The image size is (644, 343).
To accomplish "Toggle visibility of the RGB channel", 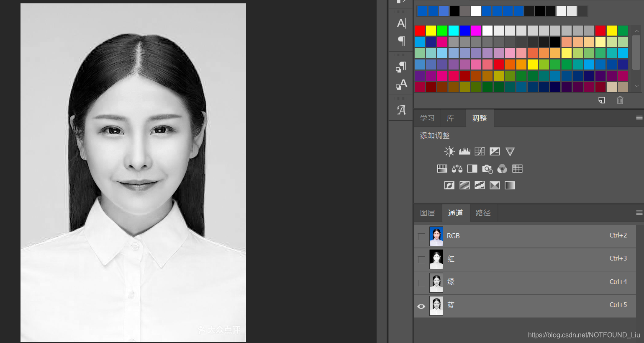I will (x=421, y=236).
